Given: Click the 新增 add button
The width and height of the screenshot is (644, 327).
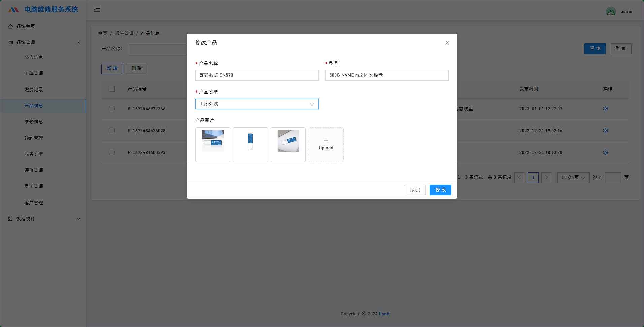Looking at the screenshot, I should tap(112, 69).
